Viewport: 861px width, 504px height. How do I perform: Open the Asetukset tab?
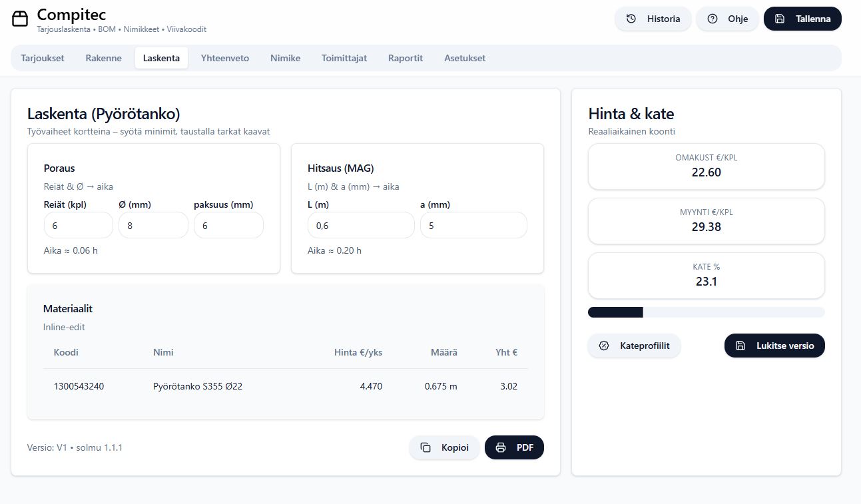point(465,58)
